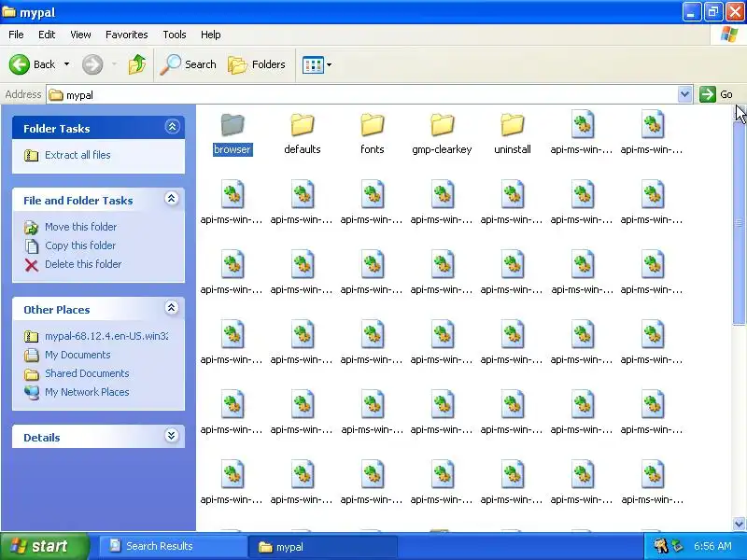
Task: Collapse the File and Folder Tasks panel
Action: (172, 199)
